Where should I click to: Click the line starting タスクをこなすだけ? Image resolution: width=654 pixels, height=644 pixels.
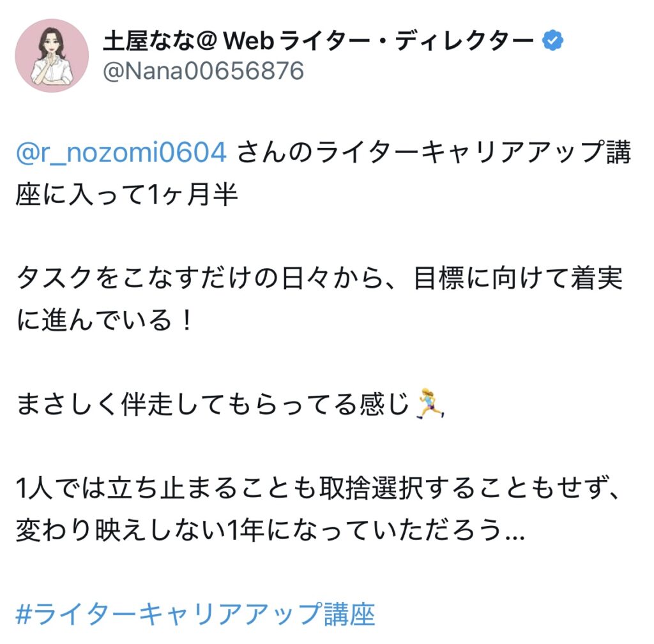(319, 278)
